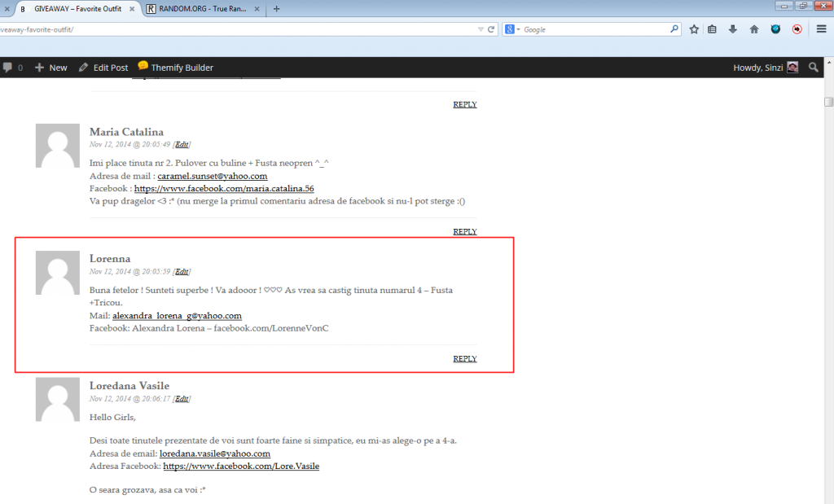This screenshot has height=504, width=834.
Task: Reload the page with the refresh icon
Action: point(491,29)
